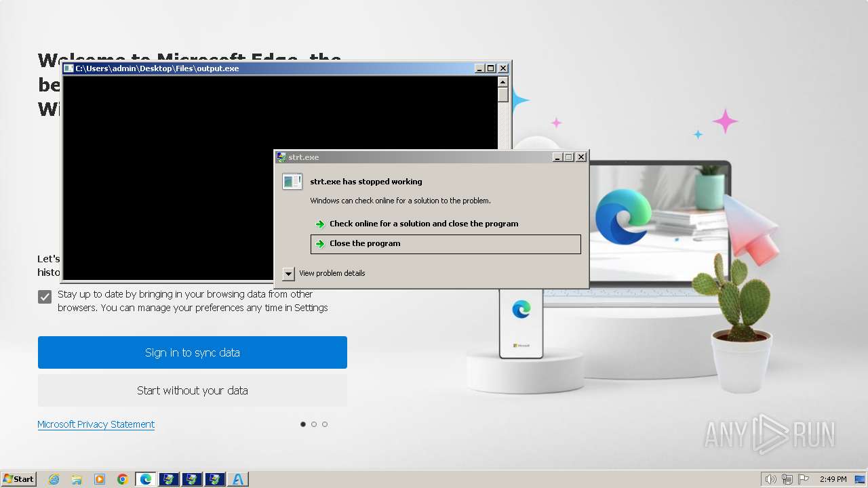Open the Start menu
868x488 pixels.
(x=18, y=479)
